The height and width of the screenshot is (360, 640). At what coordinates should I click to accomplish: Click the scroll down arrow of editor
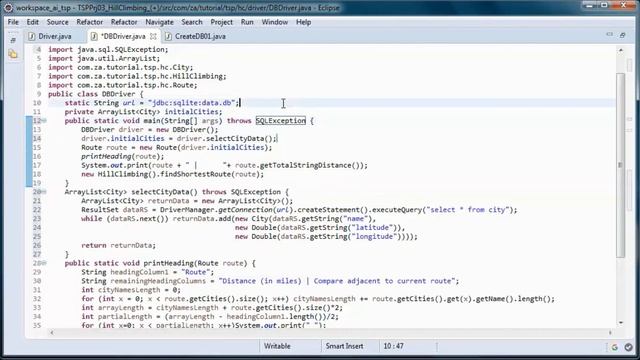[x=621, y=323]
